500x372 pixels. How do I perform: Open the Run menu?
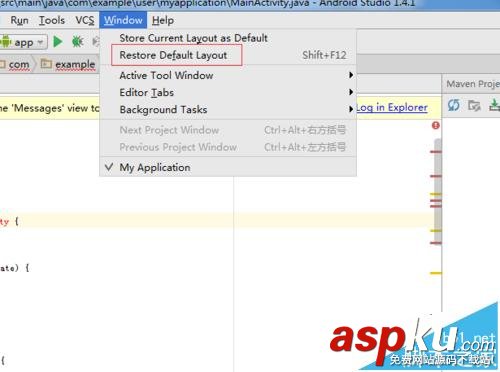[x=19, y=20]
